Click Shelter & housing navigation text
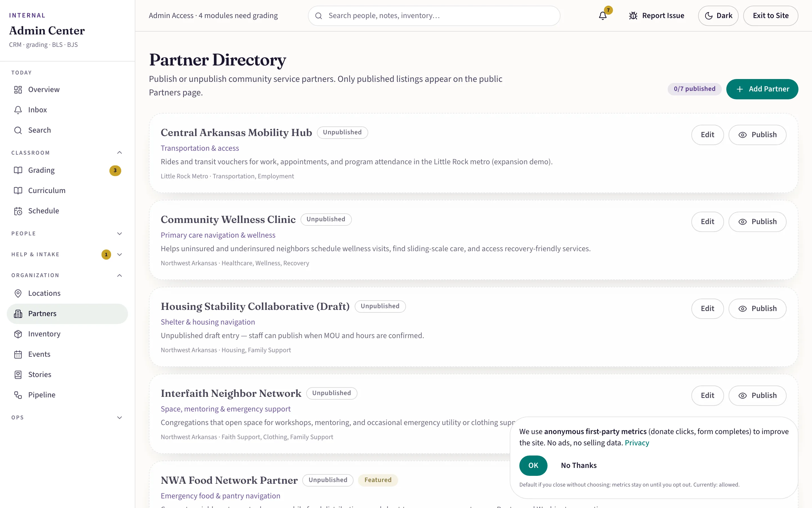Screen dimensions: 812x508 click(x=208, y=322)
